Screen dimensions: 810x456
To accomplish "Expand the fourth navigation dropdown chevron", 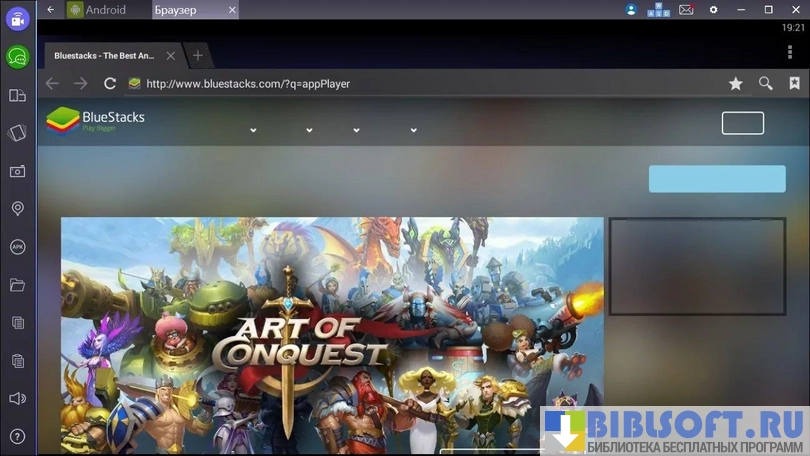I will 413,130.
